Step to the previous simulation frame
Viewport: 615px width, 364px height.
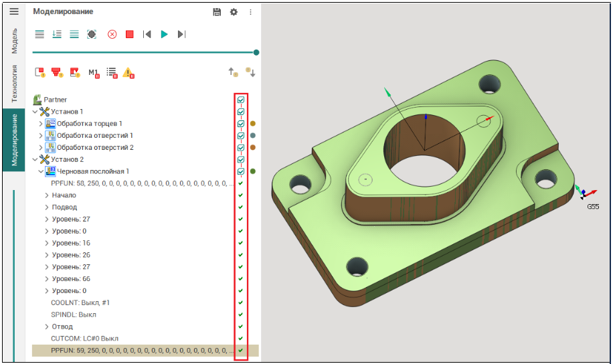[147, 34]
